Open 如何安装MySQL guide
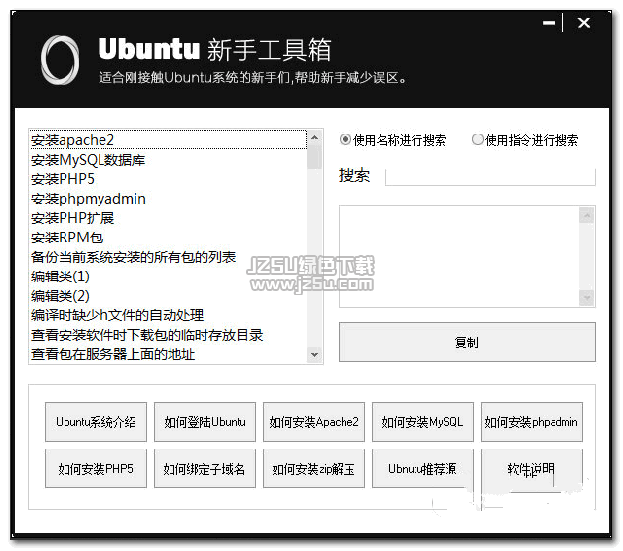 tap(423, 422)
